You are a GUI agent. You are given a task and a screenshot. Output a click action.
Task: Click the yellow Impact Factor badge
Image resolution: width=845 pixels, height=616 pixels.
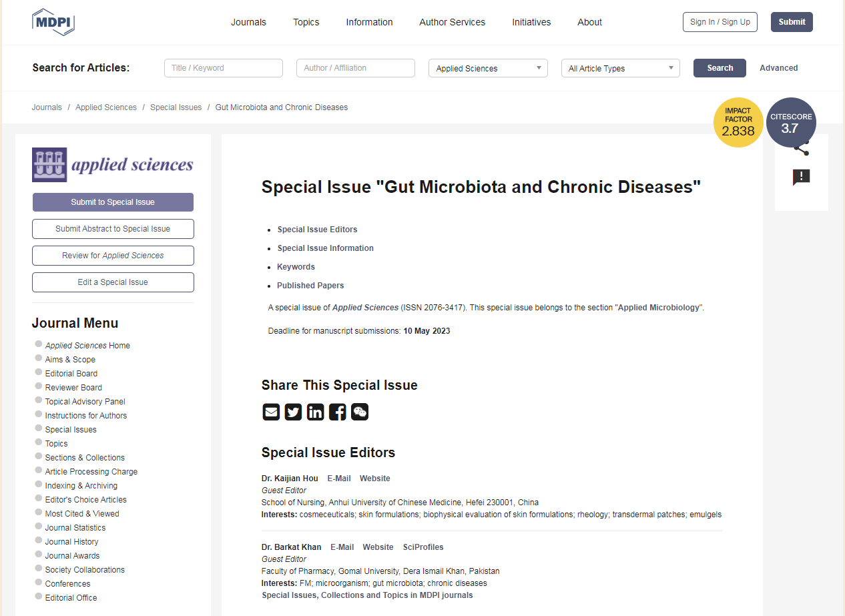[738, 123]
